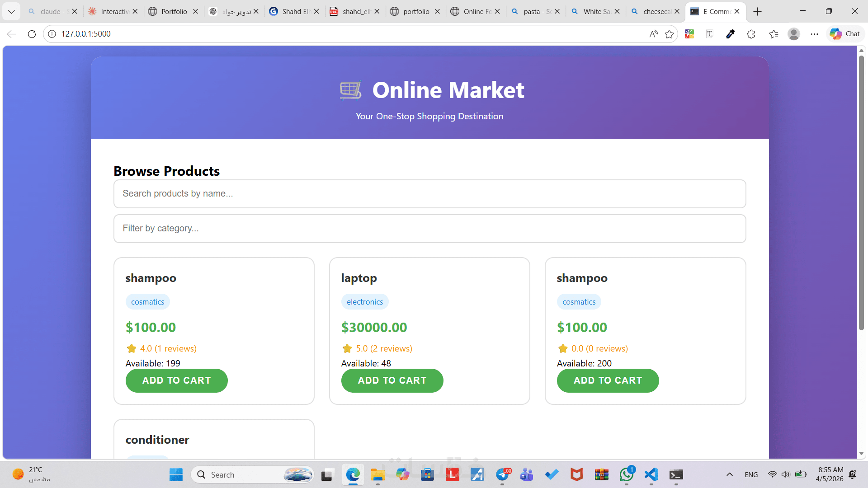Switch to the cheesecake search tab
Viewport: 868px width, 488px height.
pyautogui.click(x=656, y=11)
